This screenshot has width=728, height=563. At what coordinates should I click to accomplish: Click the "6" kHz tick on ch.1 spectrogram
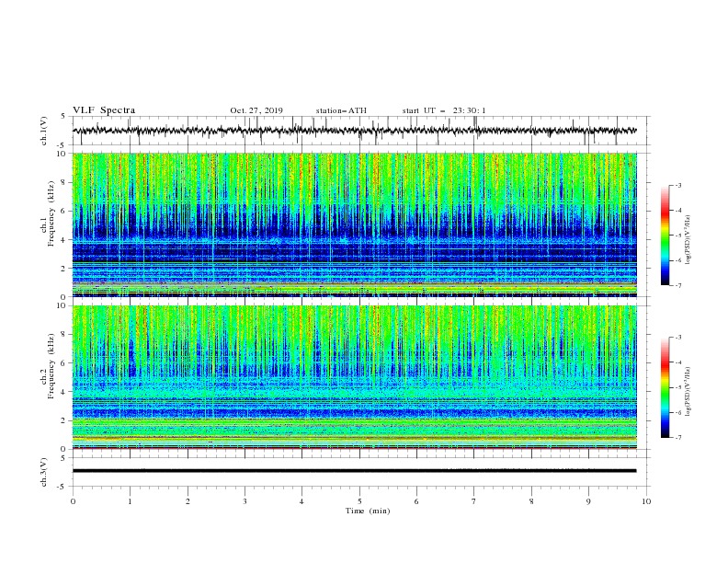click(63, 211)
